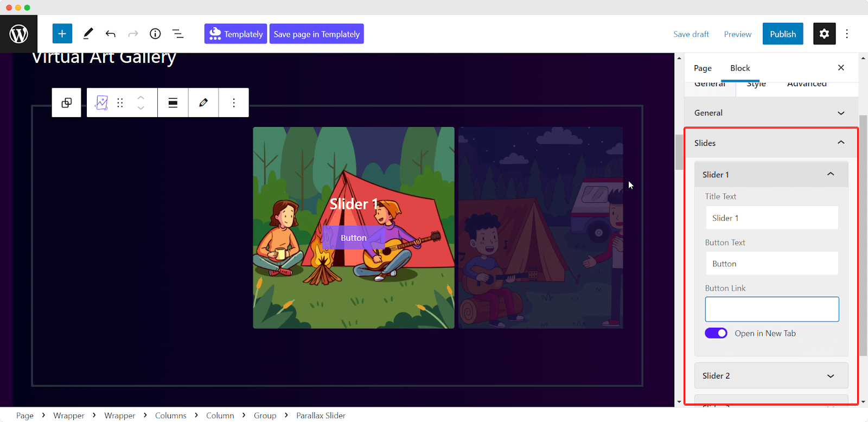Click the Virtual Art Gallery heading
Viewport: 868px width, 422px height.
104,58
